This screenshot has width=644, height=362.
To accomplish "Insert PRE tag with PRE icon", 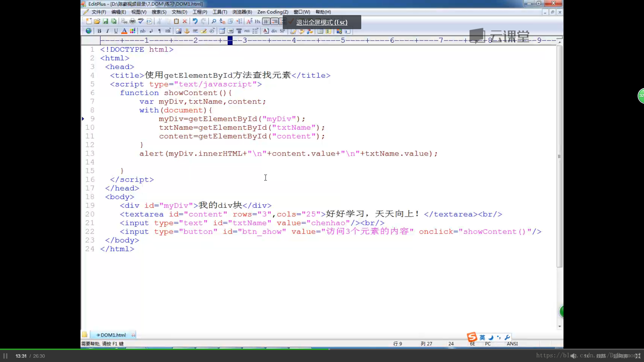I will coord(247,31).
